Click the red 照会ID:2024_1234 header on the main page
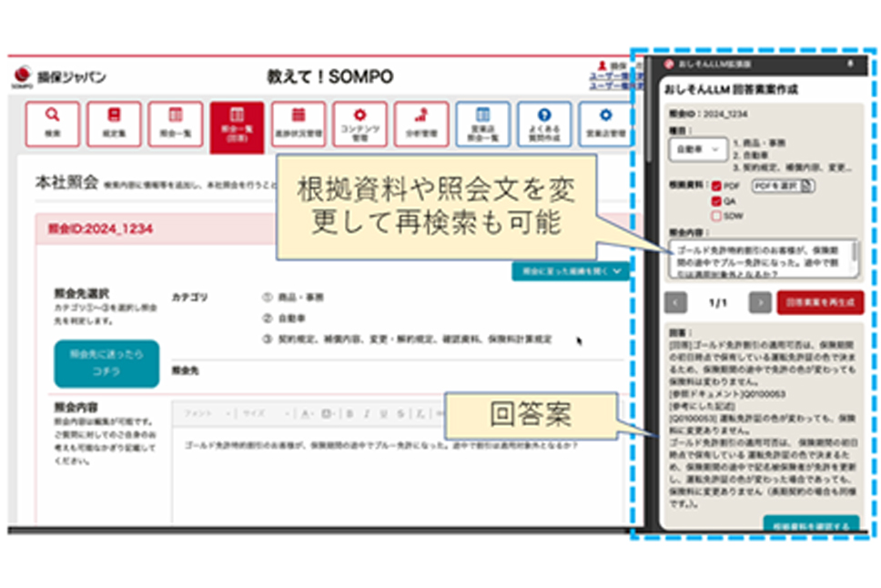 click(x=99, y=228)
